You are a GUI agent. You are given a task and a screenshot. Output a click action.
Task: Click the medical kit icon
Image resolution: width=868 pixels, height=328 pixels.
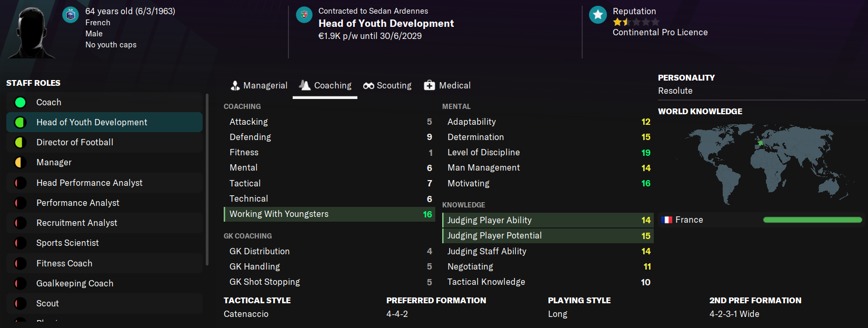[430, 85]
